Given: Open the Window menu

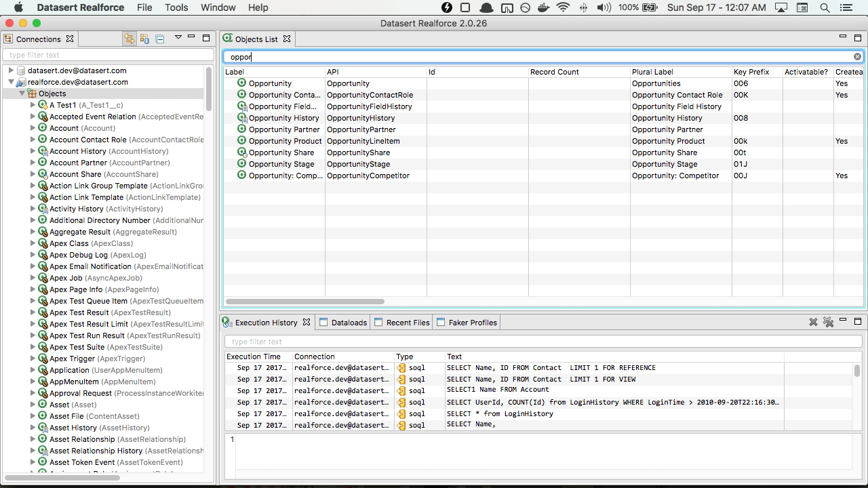Looking at the screenshot, I should point(218,7).
